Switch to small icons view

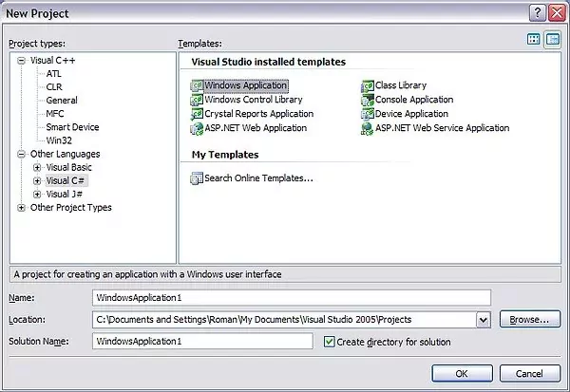552,40
